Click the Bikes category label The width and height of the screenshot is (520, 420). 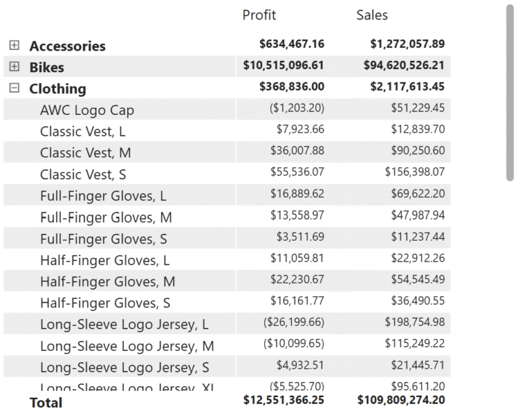pyautogui.click(x=47, y=68)
